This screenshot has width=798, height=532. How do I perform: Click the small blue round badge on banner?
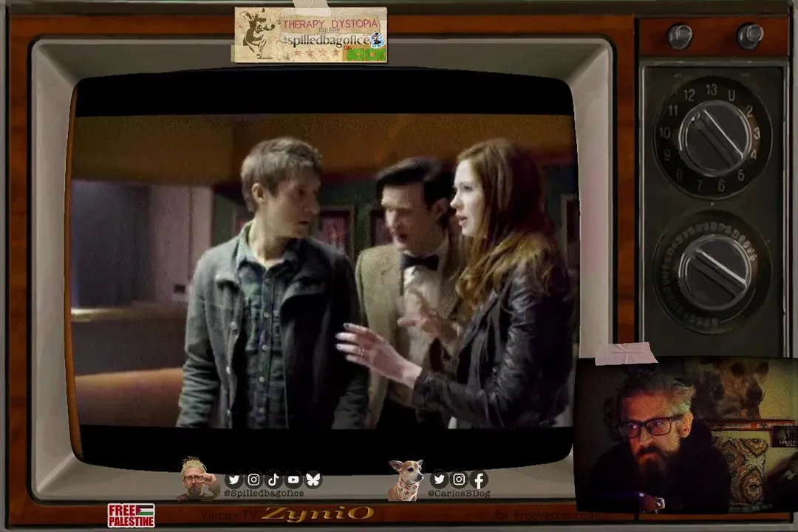377,38
